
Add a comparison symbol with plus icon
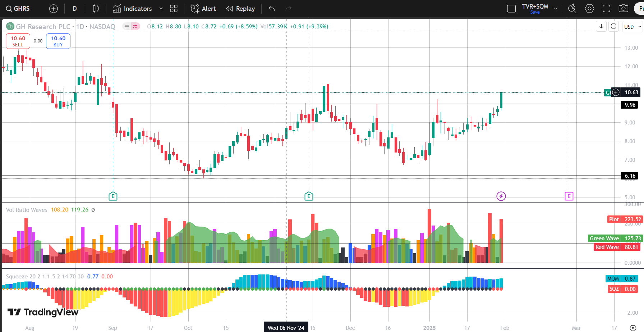tap(54, 9)
